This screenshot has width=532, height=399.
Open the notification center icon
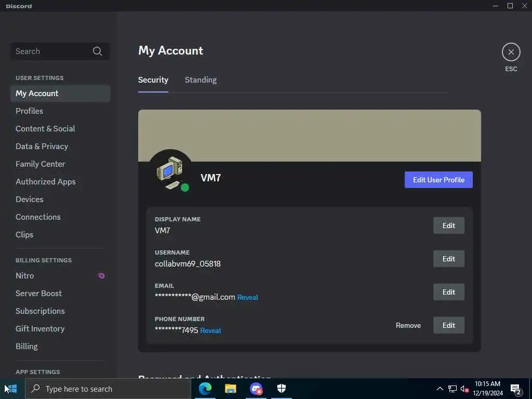pos(516,389)
